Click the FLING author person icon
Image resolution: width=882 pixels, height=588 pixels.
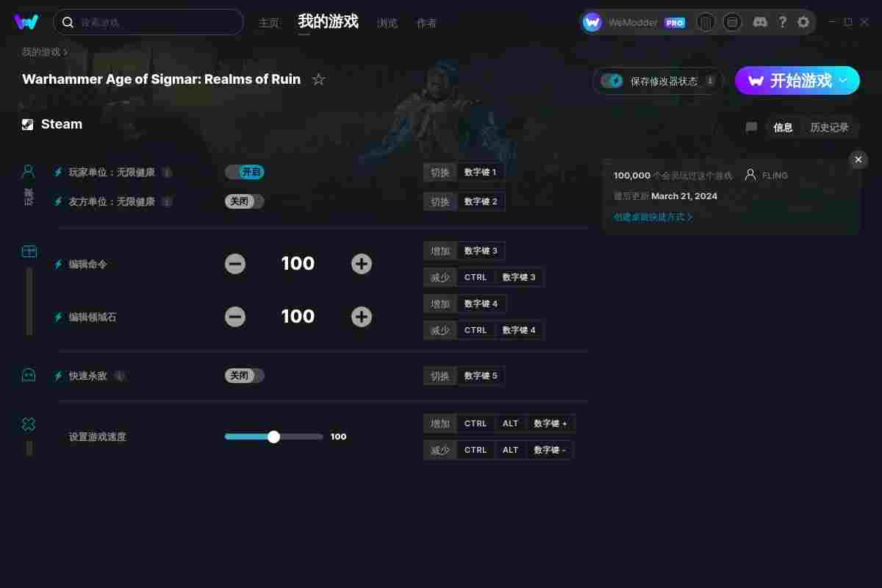tap(750, 175)
